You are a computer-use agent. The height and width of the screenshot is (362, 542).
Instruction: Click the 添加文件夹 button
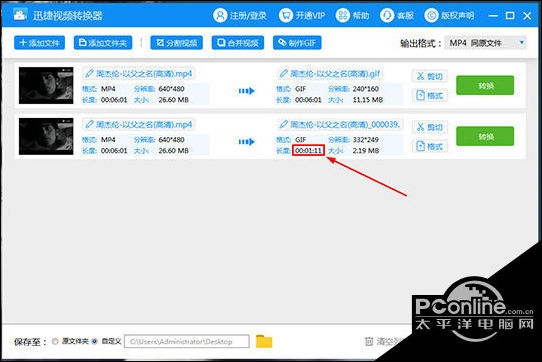point(103,43)
